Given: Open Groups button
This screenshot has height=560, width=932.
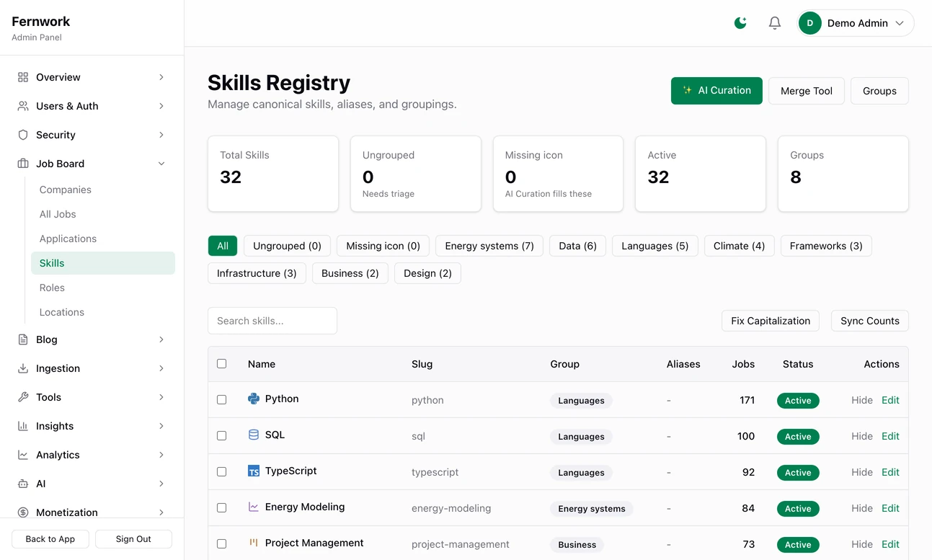Looking at the screenshot, I should point(879,91).
